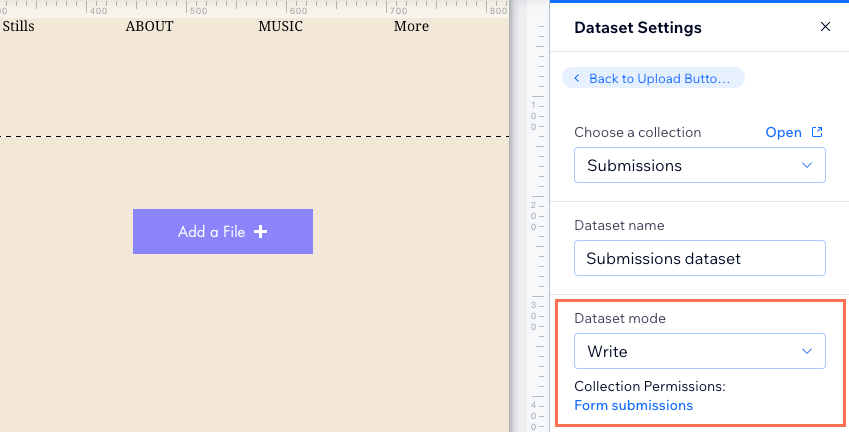Click the Open collection link

[783, 132]
